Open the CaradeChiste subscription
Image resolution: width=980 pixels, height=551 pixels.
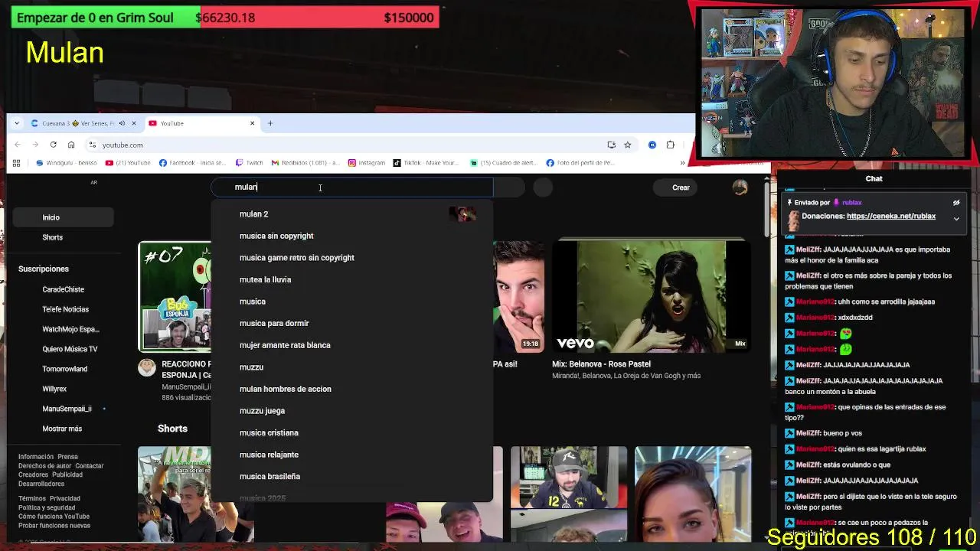(x=63, y=289)
